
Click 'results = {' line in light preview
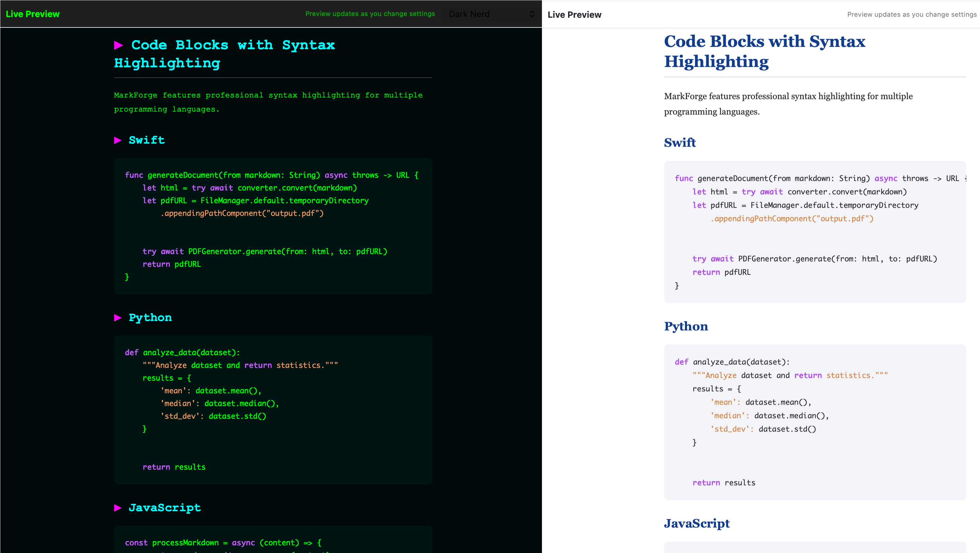pos(716,389)
